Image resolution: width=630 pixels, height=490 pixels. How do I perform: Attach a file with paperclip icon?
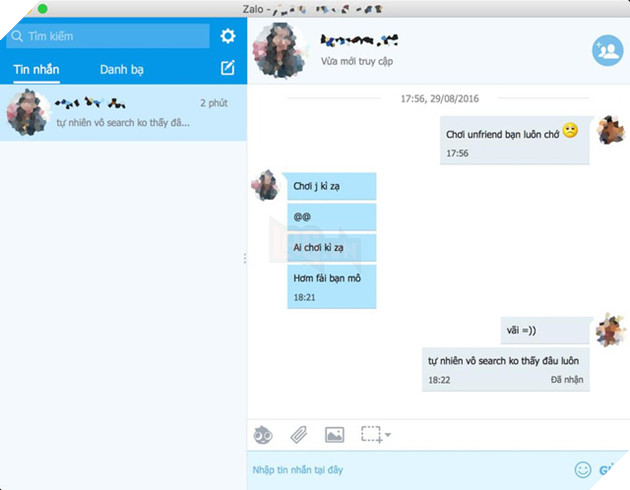tap(298, 434)
